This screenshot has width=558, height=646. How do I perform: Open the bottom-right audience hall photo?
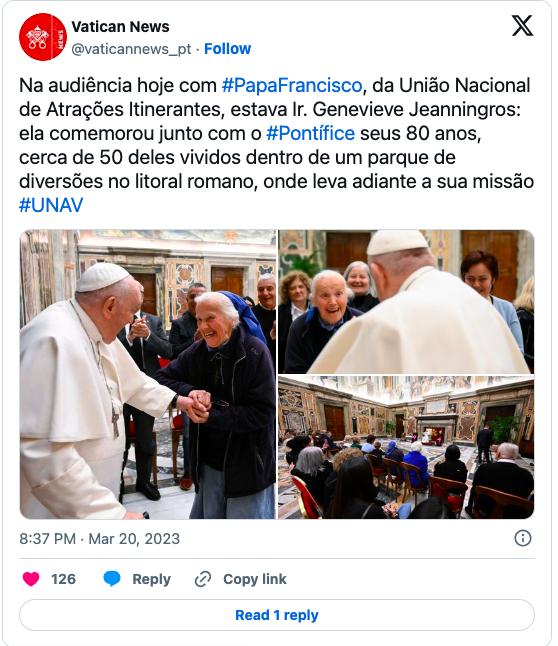(x=406, y=447)
